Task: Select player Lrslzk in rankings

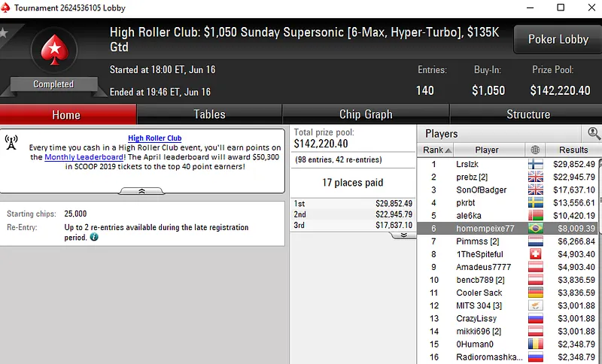Action: point(467,164)
